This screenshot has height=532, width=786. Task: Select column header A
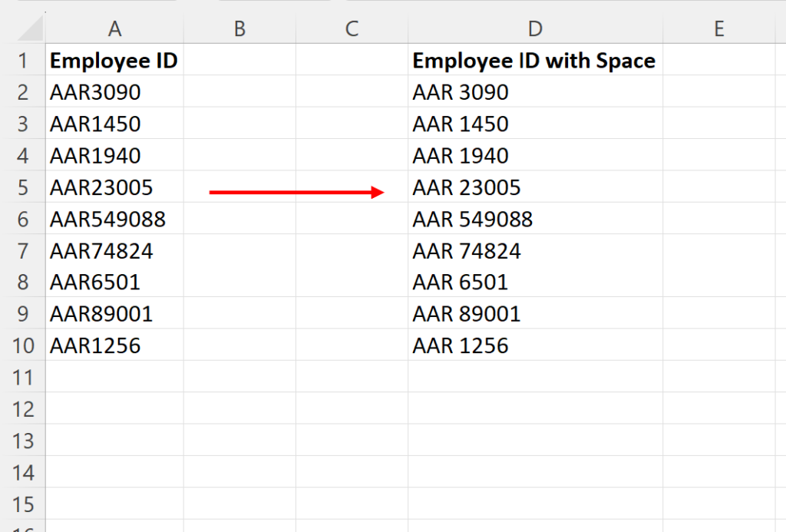click(115, 28)
